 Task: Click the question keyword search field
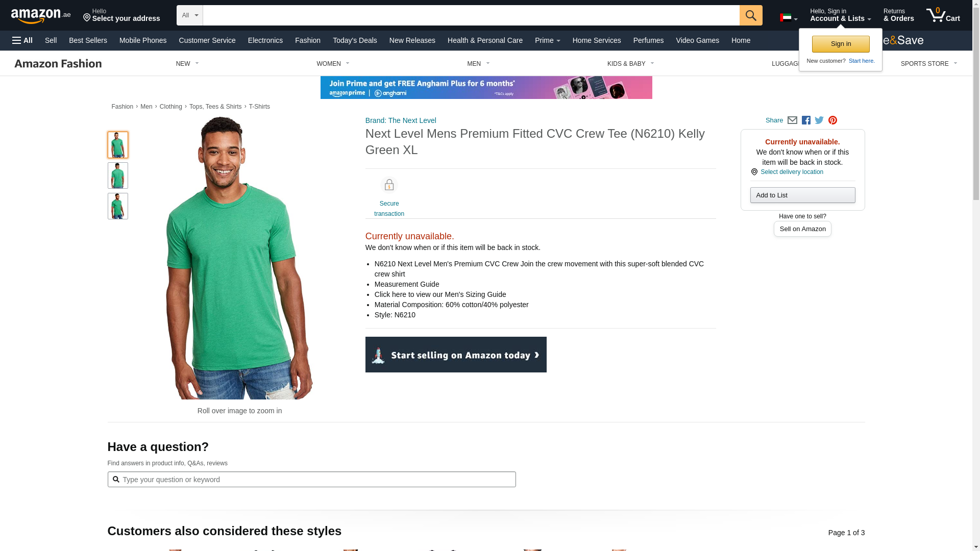311,480
